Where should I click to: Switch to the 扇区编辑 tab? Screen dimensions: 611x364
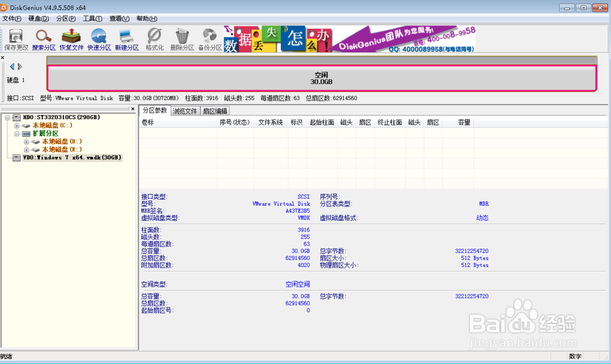click(x=215, y=111)
